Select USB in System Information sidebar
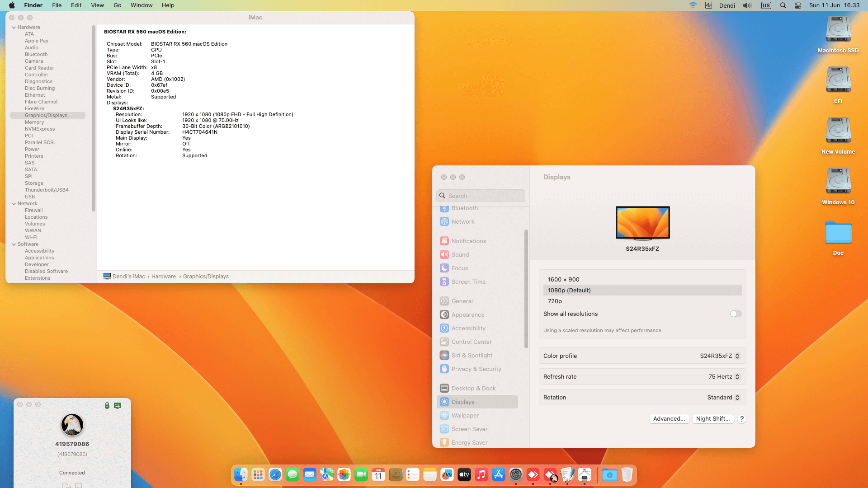The image size is (868, 488). pyautogui.click(x=30, y=197)
